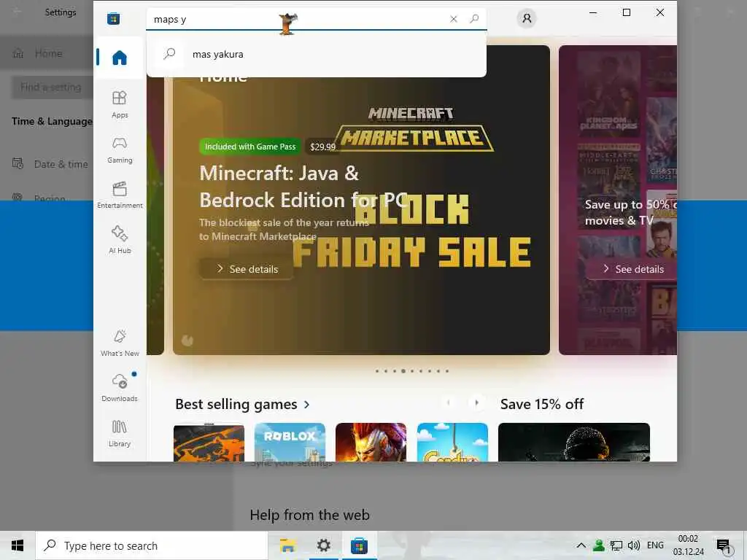Screen dimensions: 747x560
Task: Click the taskbar search box
Action: (152, 545)
